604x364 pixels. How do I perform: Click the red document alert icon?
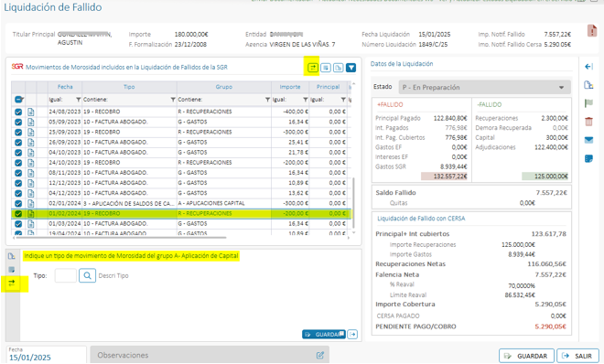[592, 31]
